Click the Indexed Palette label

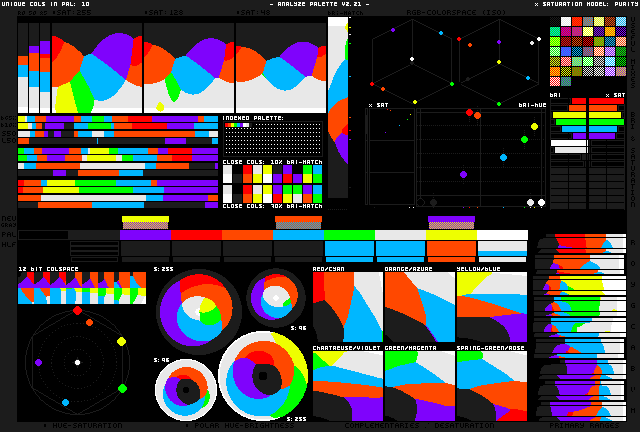coord(253,118)
